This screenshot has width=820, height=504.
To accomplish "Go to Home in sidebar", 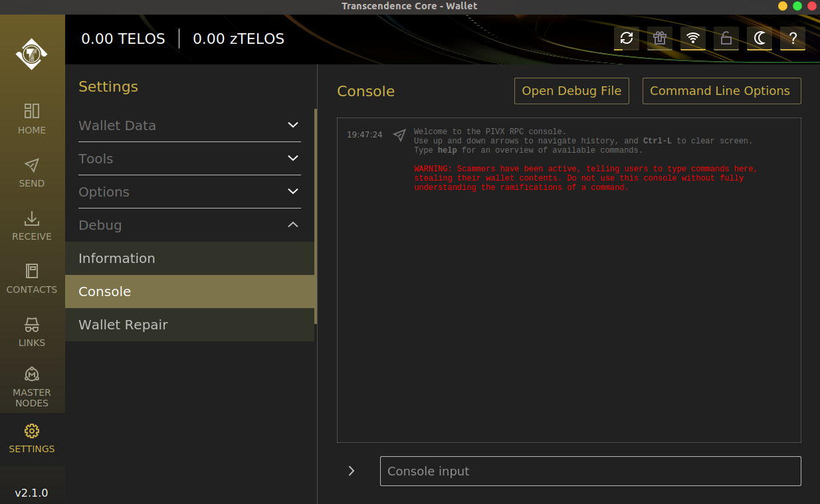I will (32, 120).
